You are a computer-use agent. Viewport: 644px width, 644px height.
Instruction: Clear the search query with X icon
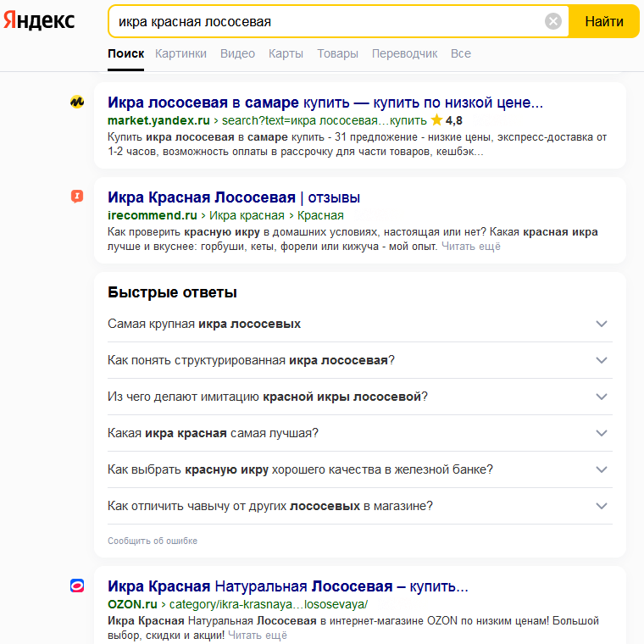(553, 21)
